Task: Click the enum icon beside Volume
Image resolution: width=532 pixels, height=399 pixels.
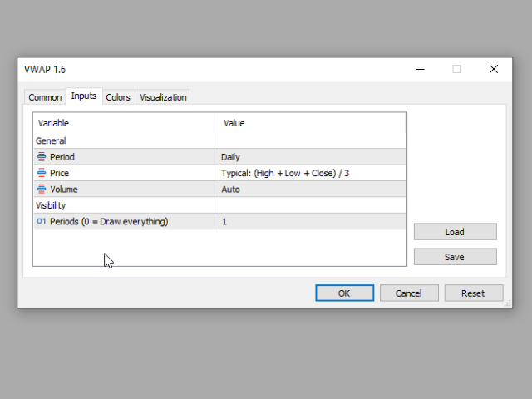Action: click(x=42, y=189)
